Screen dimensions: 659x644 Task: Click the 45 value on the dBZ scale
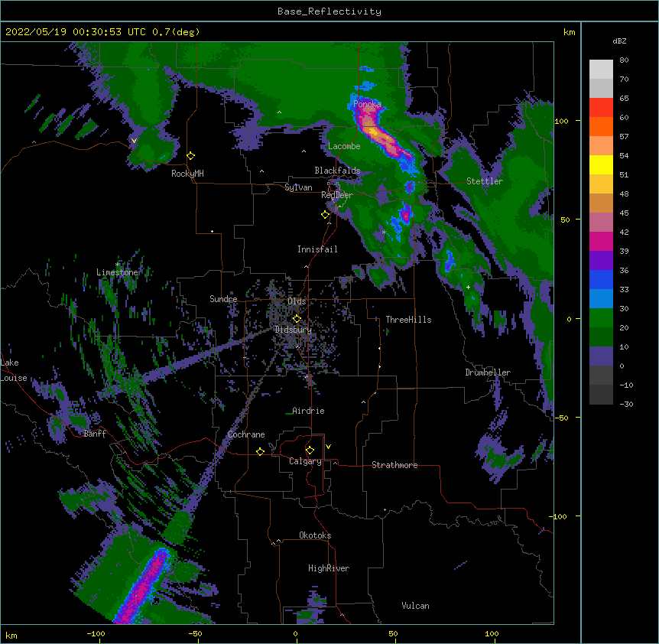tap(624, 213)
